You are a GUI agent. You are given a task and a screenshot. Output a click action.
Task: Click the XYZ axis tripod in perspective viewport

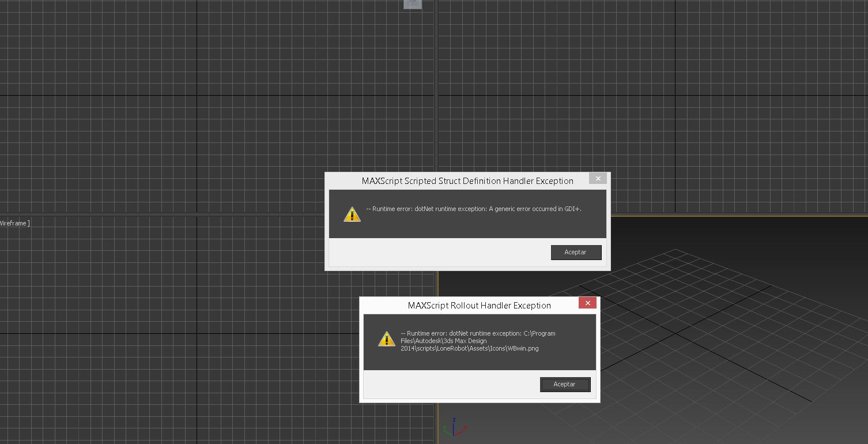pos(454,428)
